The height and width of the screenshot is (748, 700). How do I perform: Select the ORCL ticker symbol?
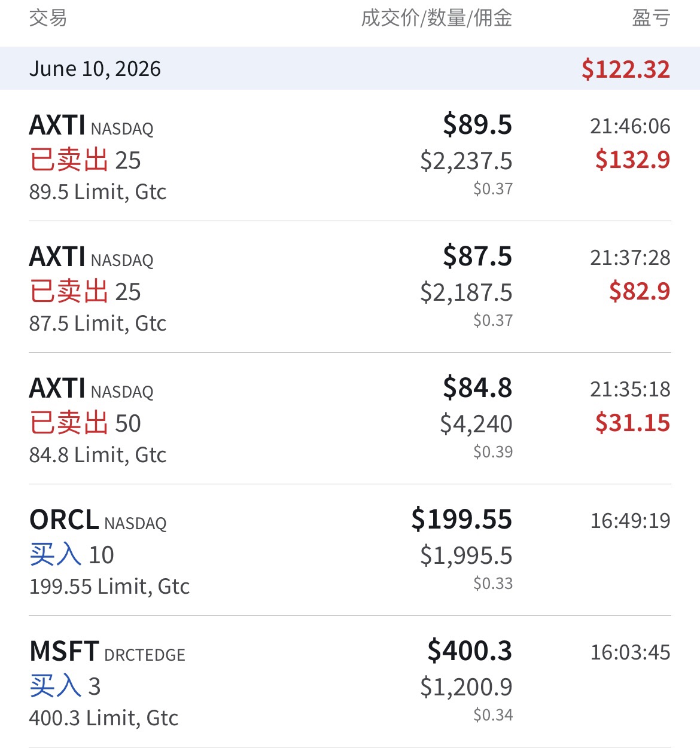(x=64, y=520)
